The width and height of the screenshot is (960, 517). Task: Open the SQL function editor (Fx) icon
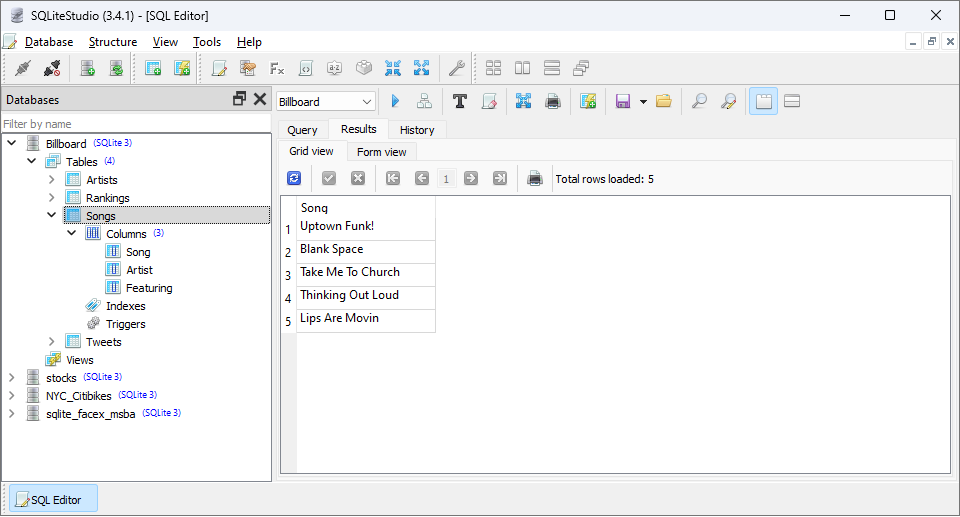click(x=277, y=68)
